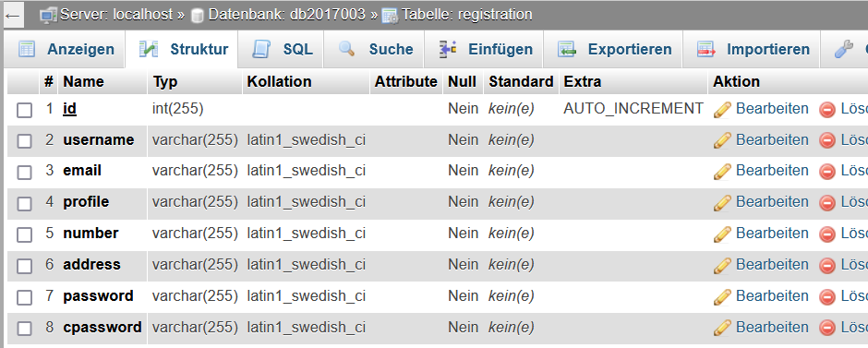The image size is (868, 348).
Task: Open the Importieren tab
Action: (753, 49)
